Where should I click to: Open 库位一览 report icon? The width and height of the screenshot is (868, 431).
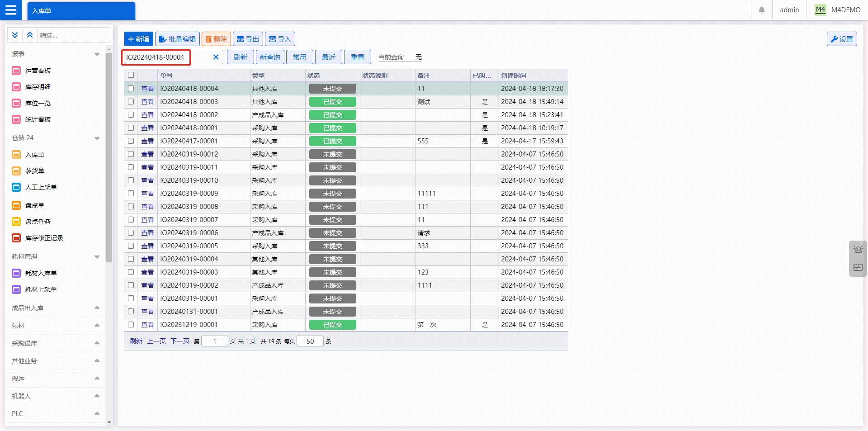(16, 103)
